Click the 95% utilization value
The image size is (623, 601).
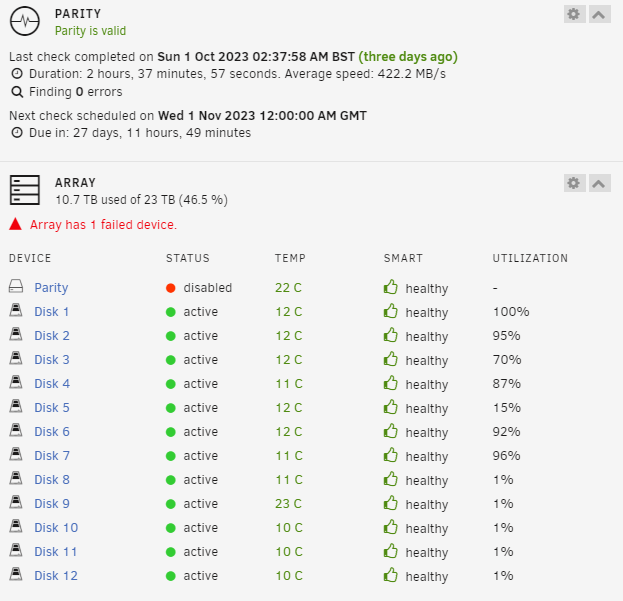(x=507, y=336)
